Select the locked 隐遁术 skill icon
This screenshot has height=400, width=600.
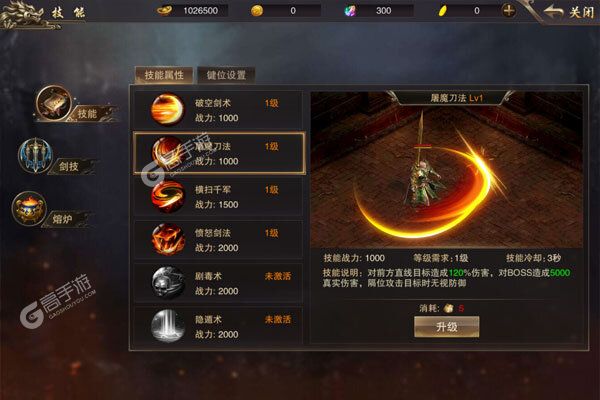[x=168, y=326]
